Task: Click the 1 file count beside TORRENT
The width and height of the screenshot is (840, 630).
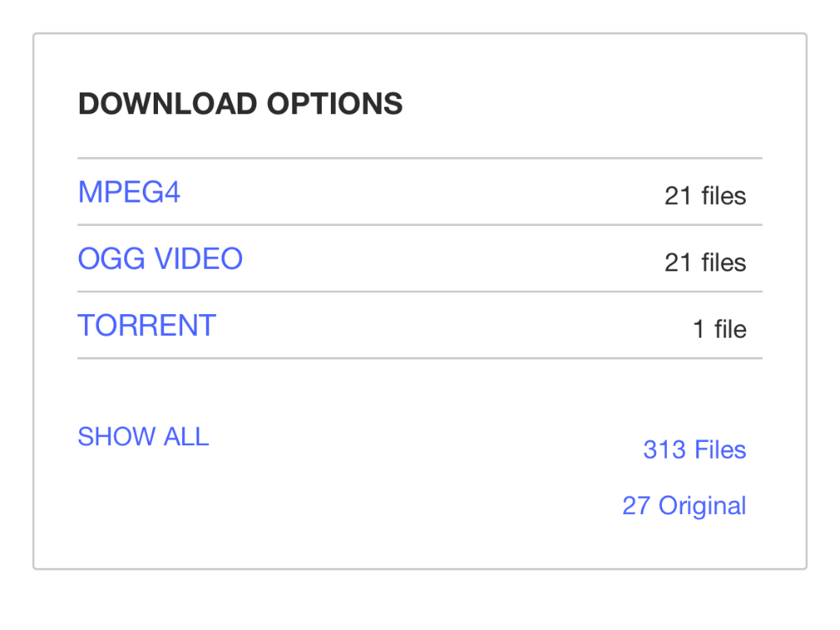Action: (x=719, y=328)
